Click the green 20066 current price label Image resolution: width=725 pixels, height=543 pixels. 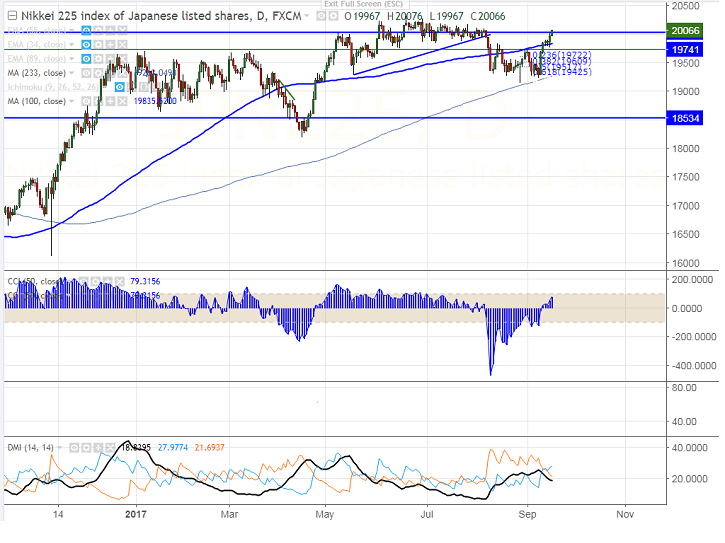pyautogui.click(x=684, y=31)
